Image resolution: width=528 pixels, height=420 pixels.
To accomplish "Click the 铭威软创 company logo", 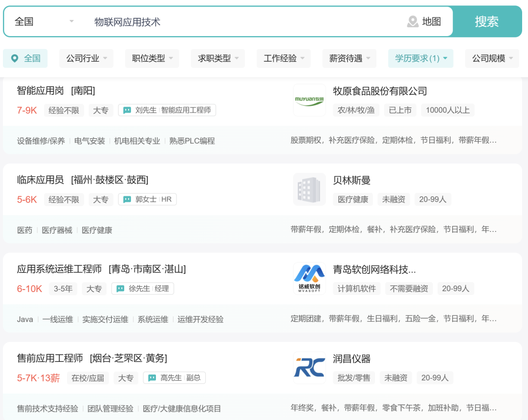I will [309, 278].
